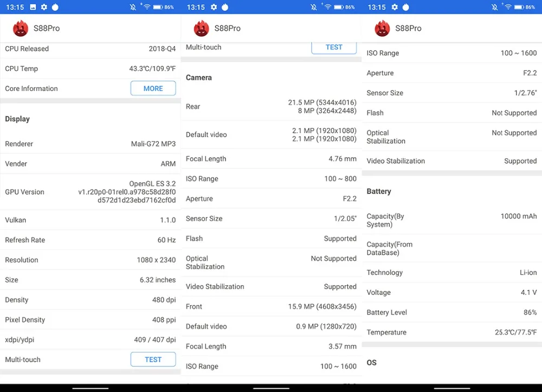Tap the Capacity(From DataBase) row label
Screen dimensions: 542x392
390,248
